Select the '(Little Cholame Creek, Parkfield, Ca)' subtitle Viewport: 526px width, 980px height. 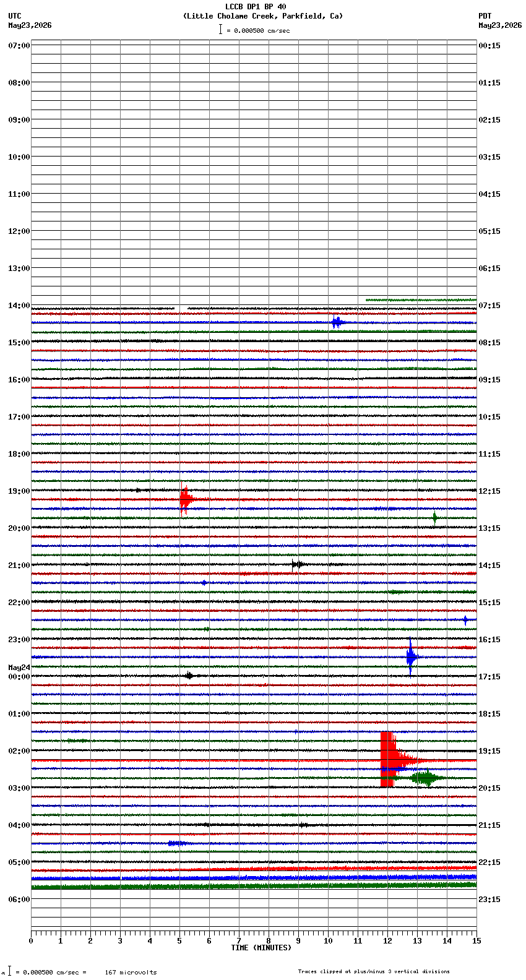click(x=262, y=16)
